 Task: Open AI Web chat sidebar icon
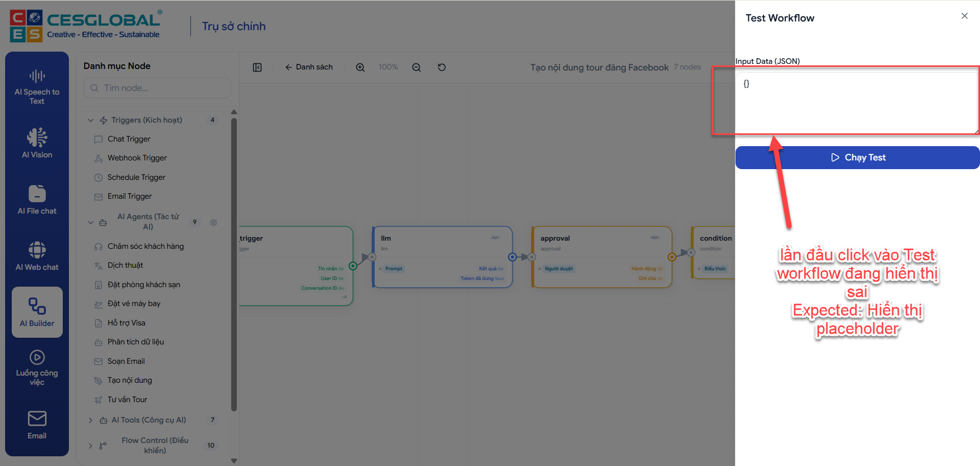(x=37, y=255)
